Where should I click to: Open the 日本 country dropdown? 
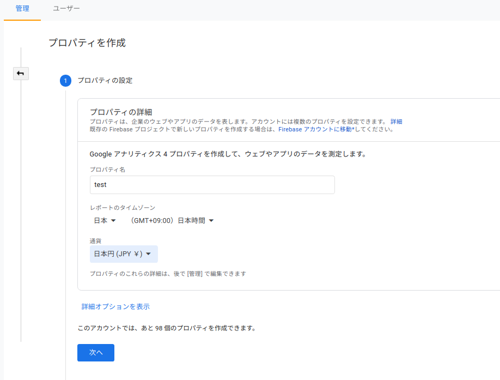pos(104,220)
